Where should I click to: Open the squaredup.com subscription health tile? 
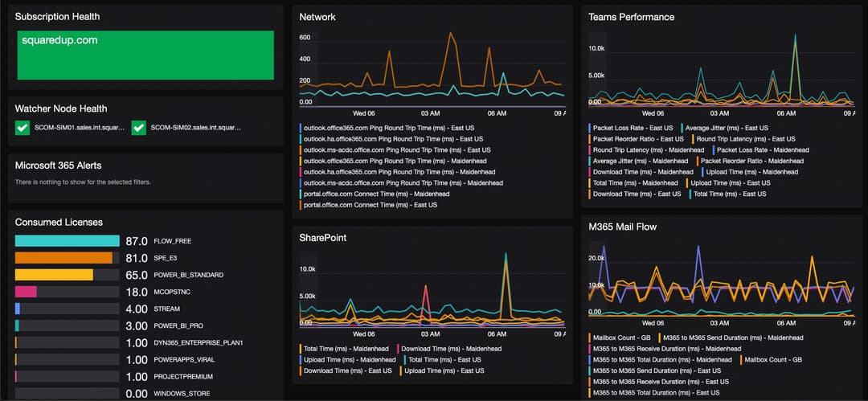click(145, 55)
